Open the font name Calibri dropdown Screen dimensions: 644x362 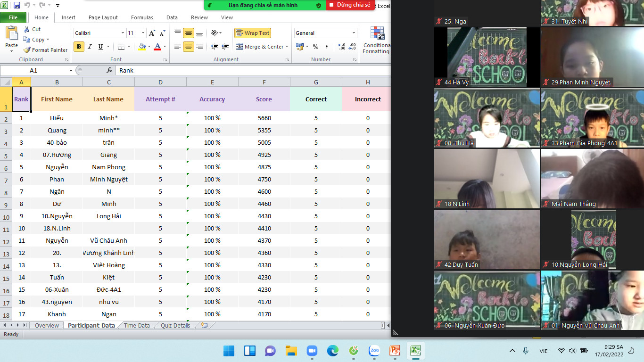[123, 33]
